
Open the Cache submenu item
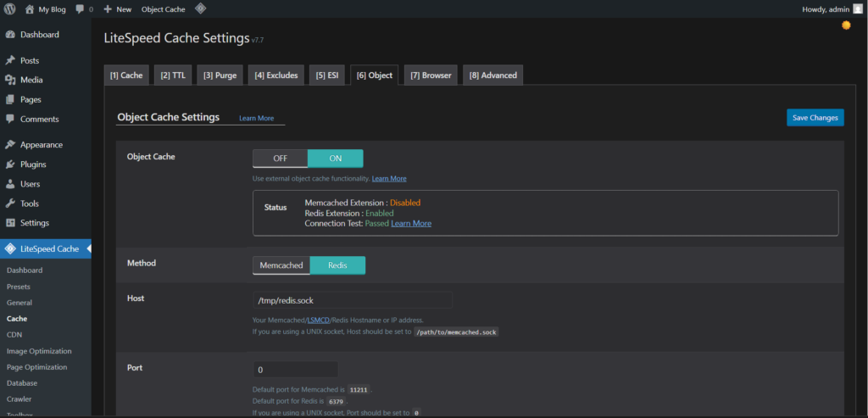(17, 319)
